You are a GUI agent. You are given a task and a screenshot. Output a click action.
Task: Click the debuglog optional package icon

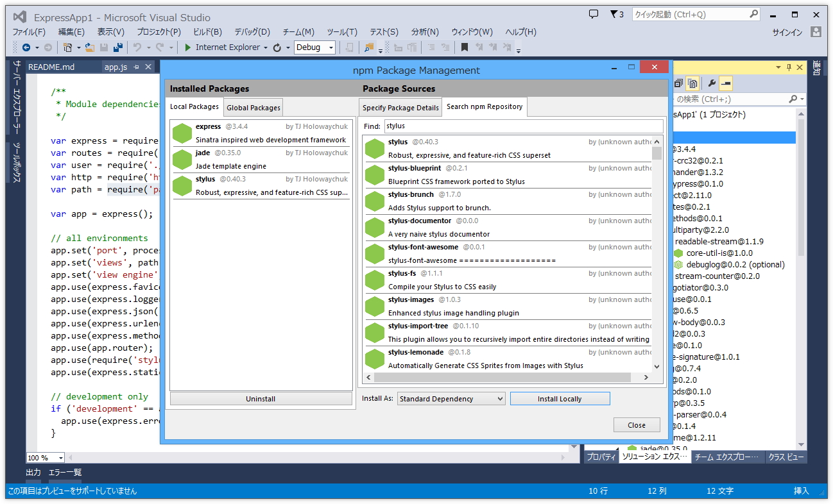[x=678, y=265]
